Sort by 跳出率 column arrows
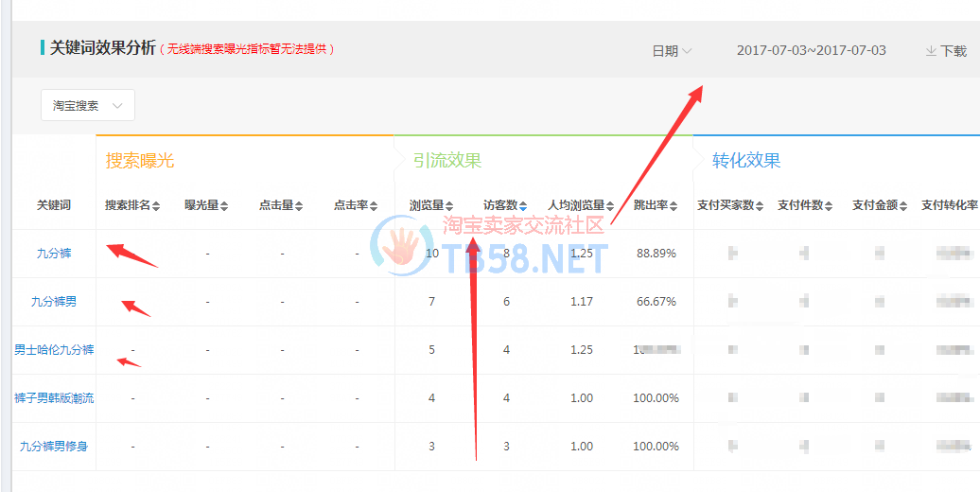This screenshot has width=980, height=492. pos(674,205)
